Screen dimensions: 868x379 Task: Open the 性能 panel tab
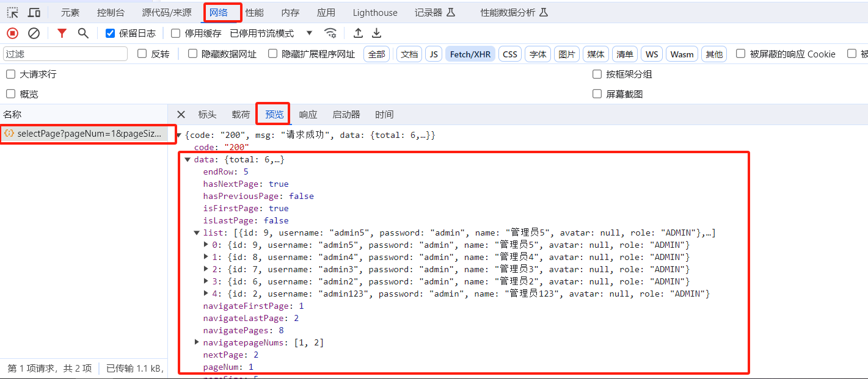(255, 12)
